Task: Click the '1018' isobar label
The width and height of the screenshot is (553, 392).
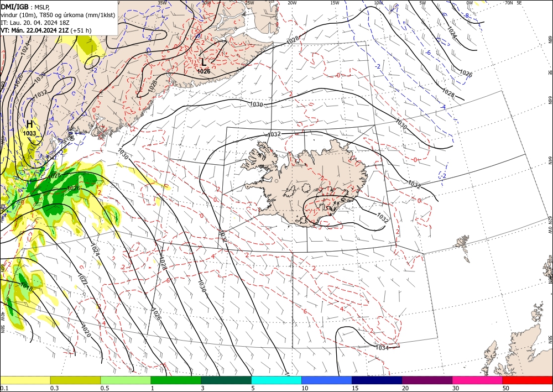Action: click(27, 288)
